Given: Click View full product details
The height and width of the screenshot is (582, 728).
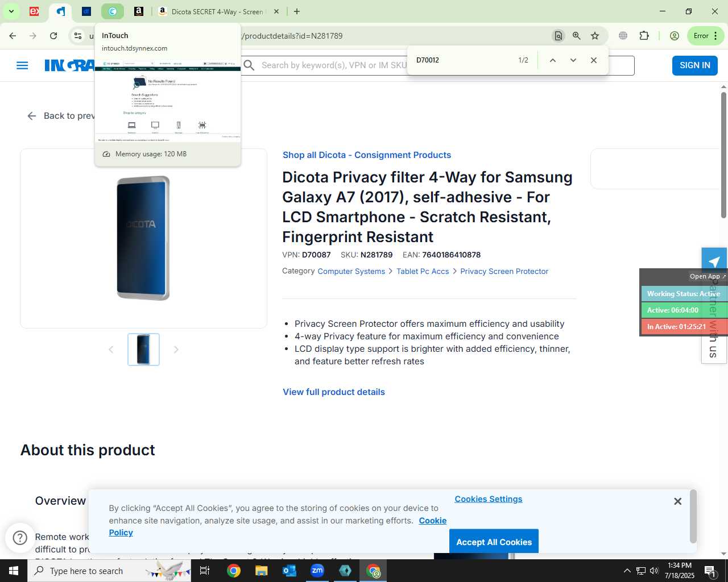Looking at the screenshot, I should pyautogui.click(x=334, y=392).
